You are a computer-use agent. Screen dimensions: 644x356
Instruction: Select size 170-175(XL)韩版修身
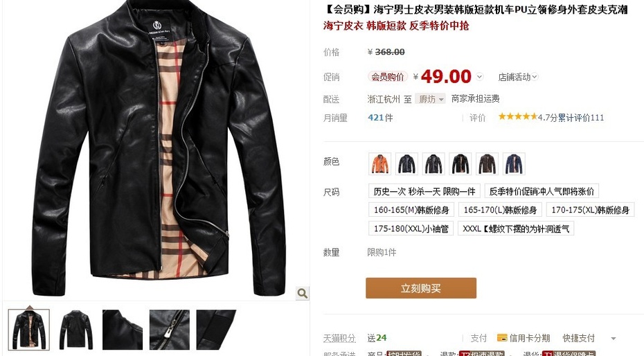pyautogui.click(x=590, y=210)
